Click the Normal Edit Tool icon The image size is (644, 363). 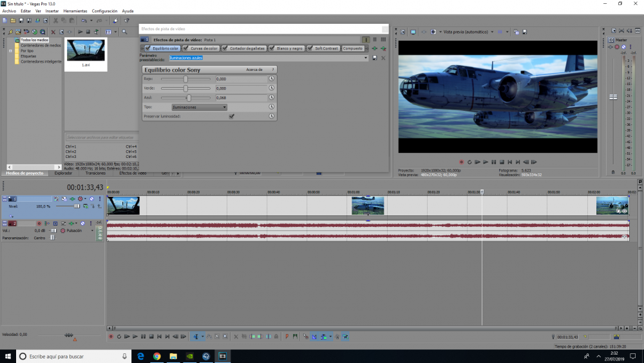click(196, 337)
